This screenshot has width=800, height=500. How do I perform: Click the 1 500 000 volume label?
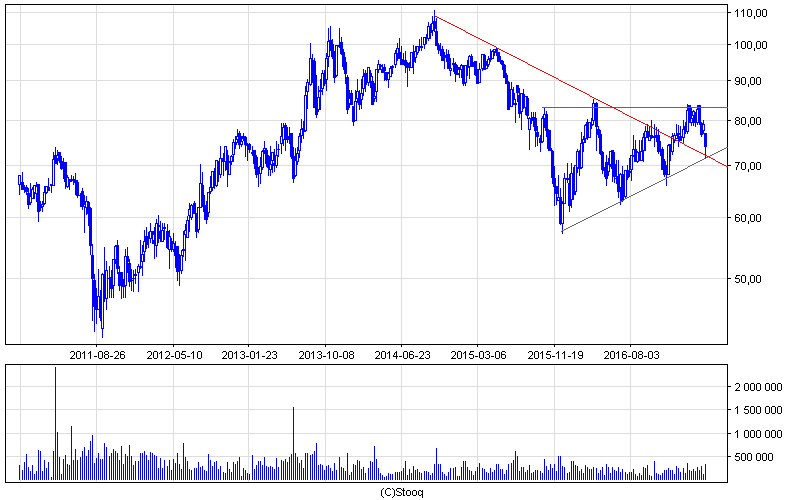pos(758,410)
